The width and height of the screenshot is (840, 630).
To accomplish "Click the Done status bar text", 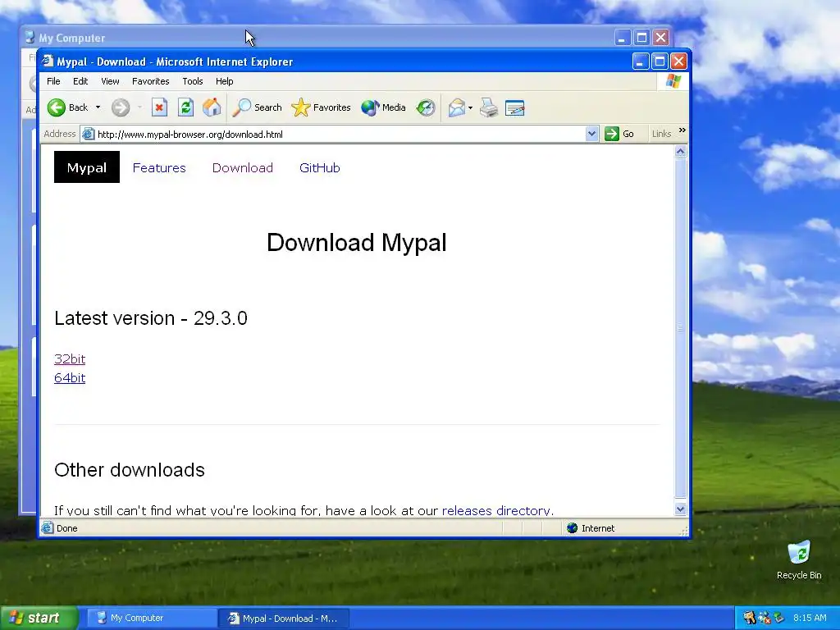I will [67, 528].
